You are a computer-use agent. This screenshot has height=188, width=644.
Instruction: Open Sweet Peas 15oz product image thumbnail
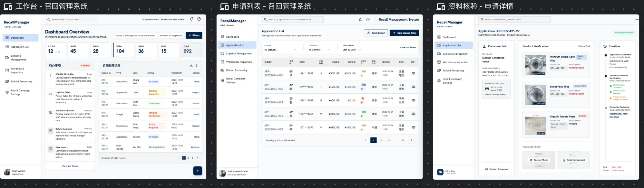click(x=535, y=95)
